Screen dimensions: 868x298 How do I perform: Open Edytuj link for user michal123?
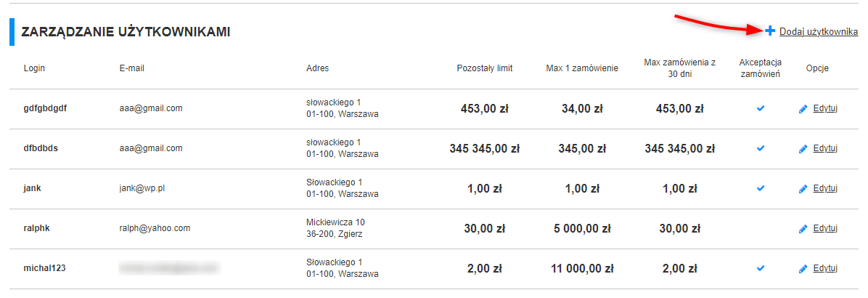click(825, 268)
